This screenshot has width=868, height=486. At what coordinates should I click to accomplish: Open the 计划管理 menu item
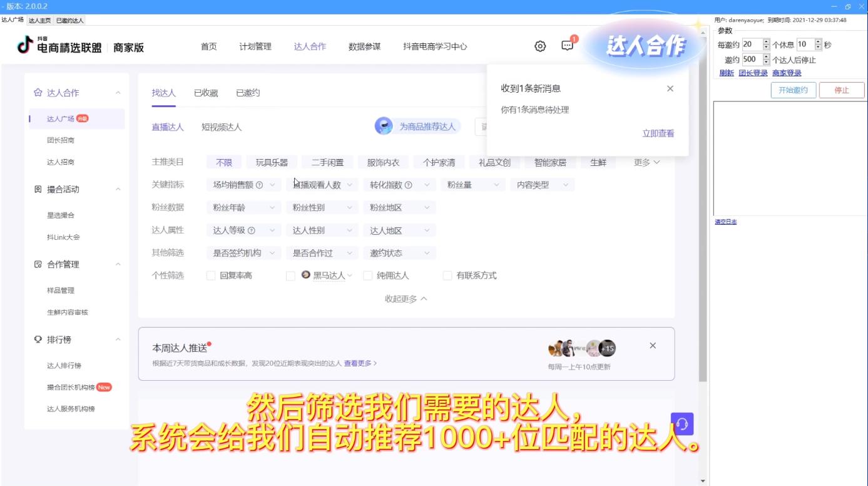[255, 46]
